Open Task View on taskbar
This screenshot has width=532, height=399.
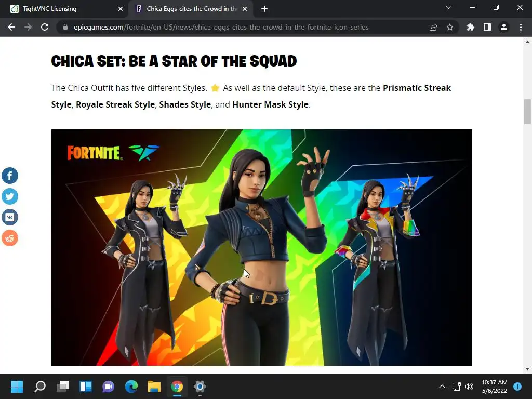click(x=63, y=387)
